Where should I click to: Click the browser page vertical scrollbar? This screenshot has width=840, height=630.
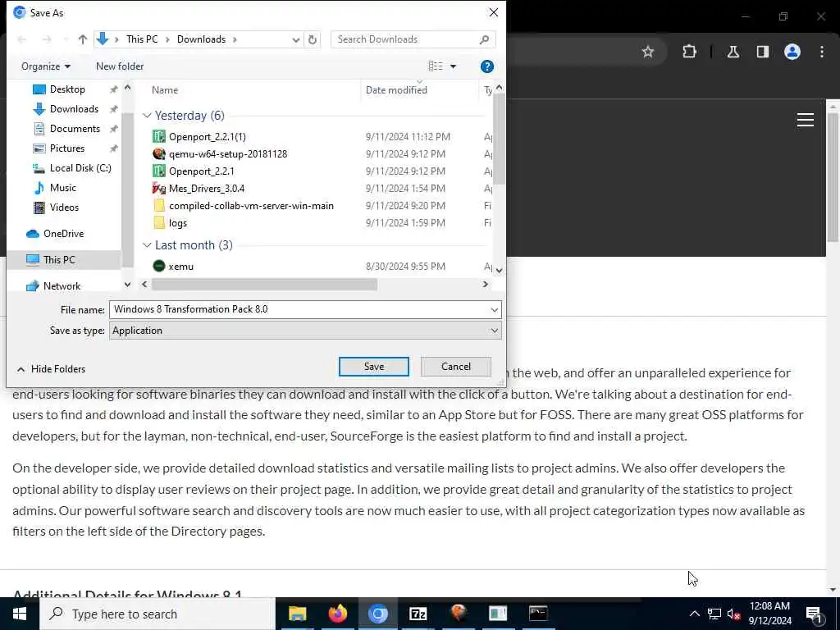[833, 177]
